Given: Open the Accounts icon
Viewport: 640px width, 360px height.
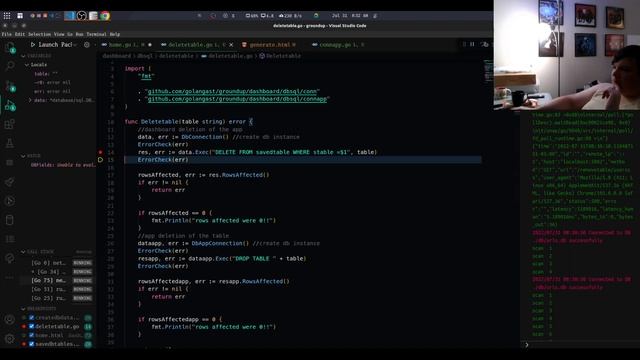Looking at the screenshot, I should 10,320.
